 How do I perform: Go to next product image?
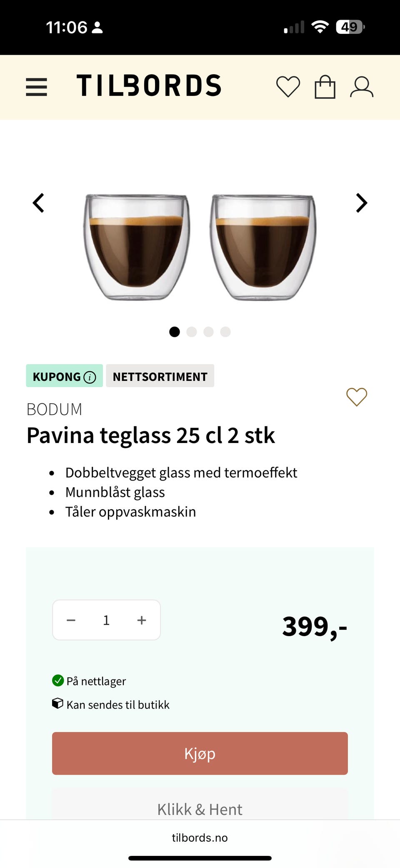click(362, 203)
